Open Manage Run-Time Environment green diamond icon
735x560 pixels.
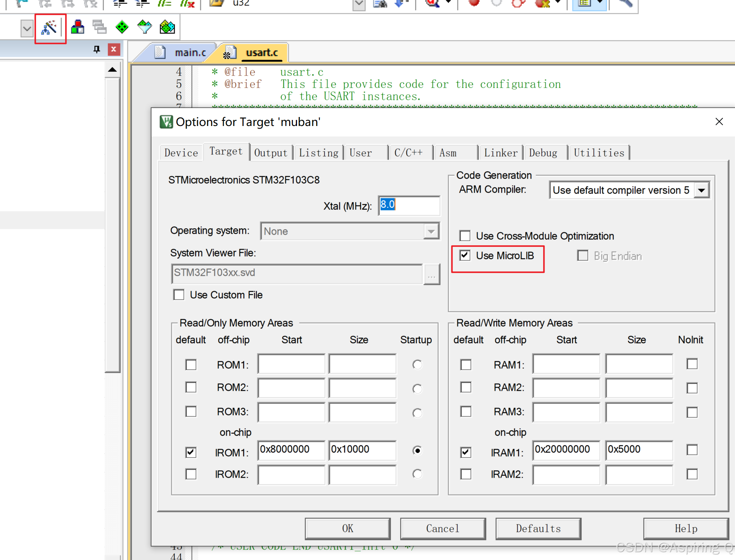click(122, 27)
